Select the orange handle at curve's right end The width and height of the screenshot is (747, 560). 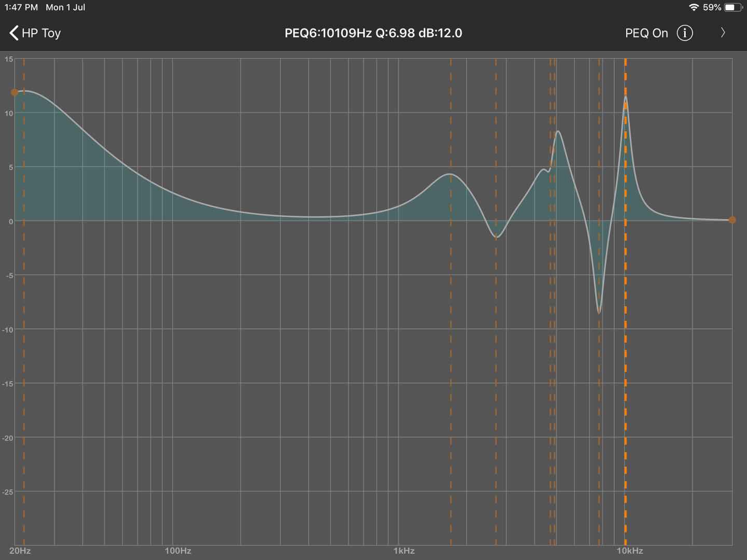pos(732,220)
